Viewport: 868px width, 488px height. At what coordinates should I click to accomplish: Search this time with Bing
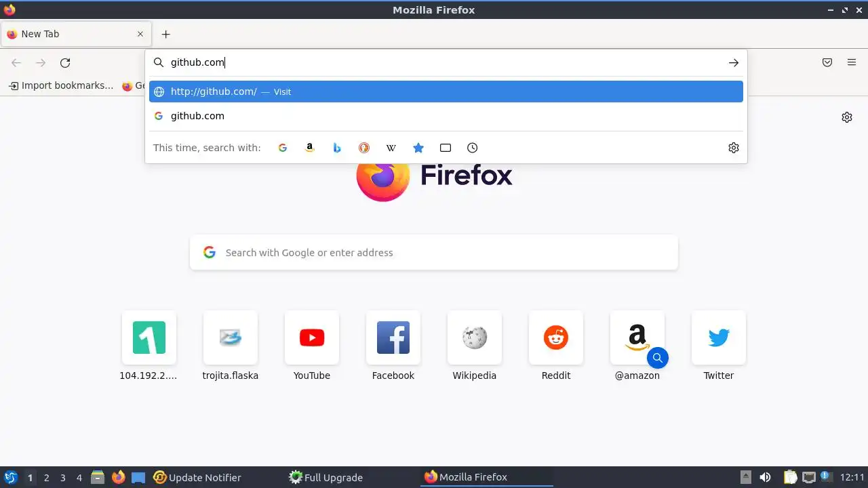click(x=337, y=148)
